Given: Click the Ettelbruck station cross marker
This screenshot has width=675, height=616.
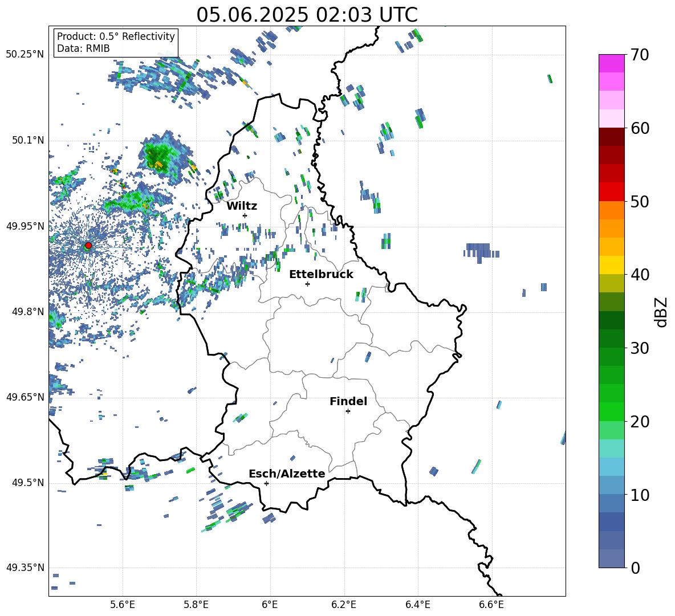Looking at the screenshot, I should (307, 284).
